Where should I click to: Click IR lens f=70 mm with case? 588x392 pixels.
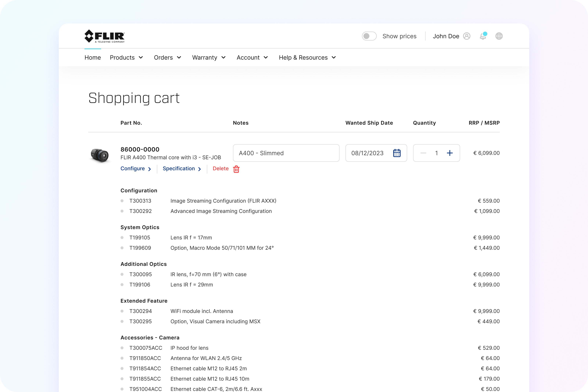click(208, 275)
